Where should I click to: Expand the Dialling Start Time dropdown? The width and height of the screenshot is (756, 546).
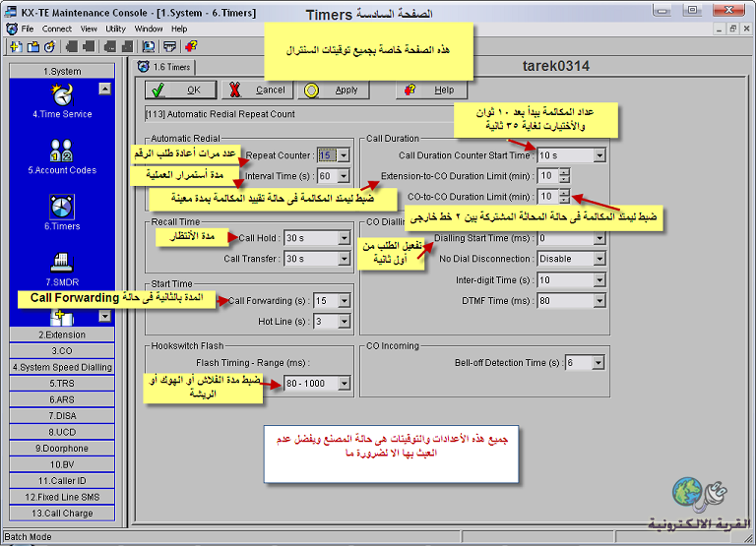(x=599, y=238)
